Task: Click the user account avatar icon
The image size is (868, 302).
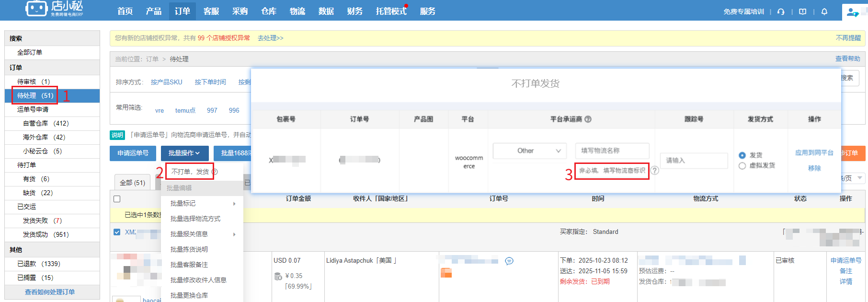Action: coord(852,12)
